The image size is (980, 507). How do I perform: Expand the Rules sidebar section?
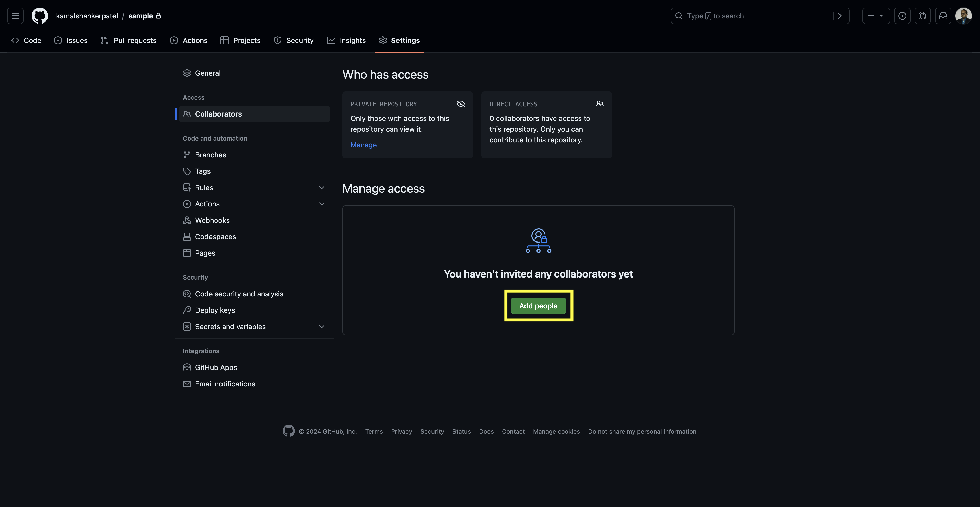322,188
